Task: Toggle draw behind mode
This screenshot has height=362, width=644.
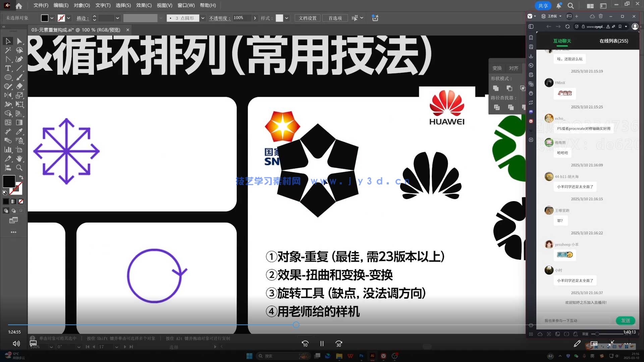Action: (x=13, y=211)
